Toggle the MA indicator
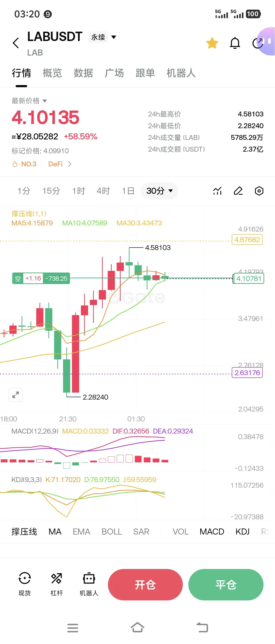 [55, 532]
